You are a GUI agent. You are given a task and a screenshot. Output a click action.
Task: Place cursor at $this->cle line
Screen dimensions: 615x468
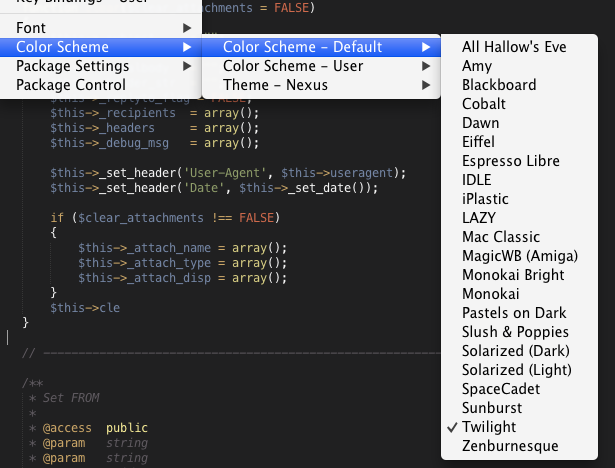pyautogui.click(x=85, y=308)
